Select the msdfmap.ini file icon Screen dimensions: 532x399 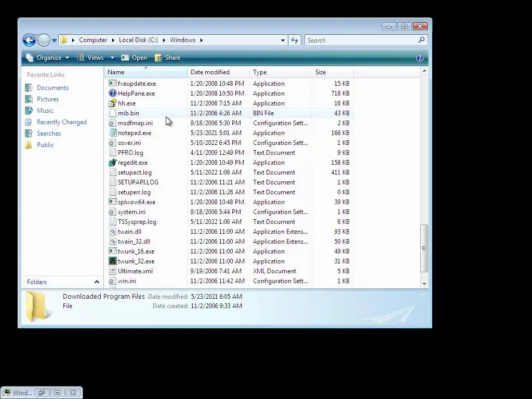click(113, 123)
